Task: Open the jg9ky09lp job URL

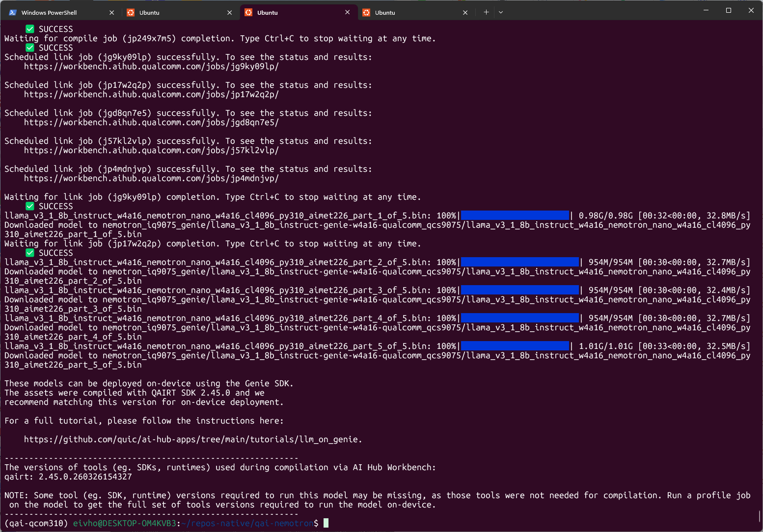Action: [x=151, y=66]
